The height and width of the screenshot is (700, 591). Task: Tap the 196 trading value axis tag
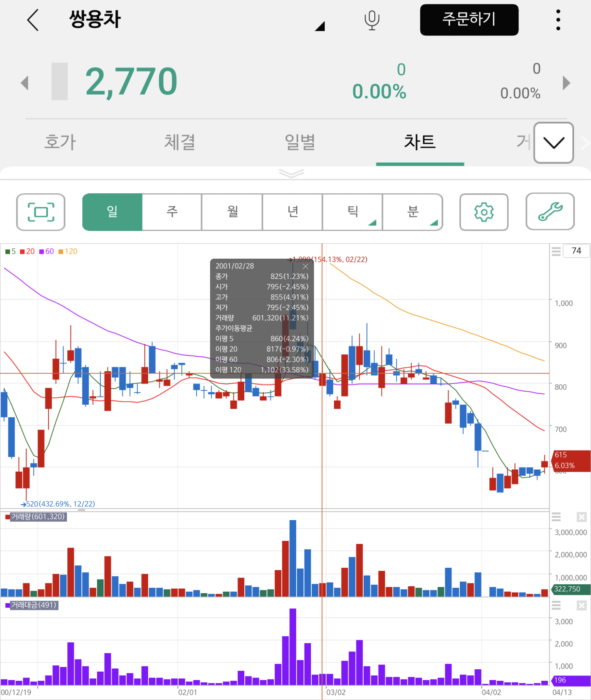click(571, 680)
